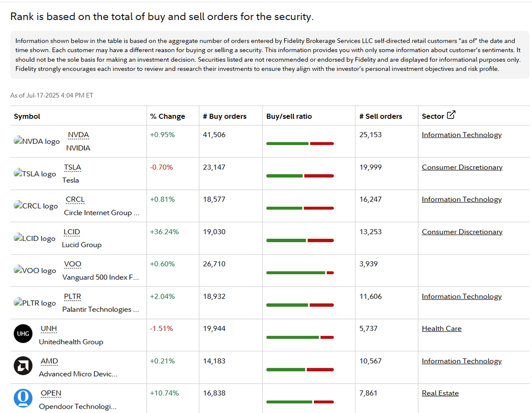Click the Vanguard 500 Index fund name
Viewport: 532px width, 413px height.
click(x=100, y=277)
